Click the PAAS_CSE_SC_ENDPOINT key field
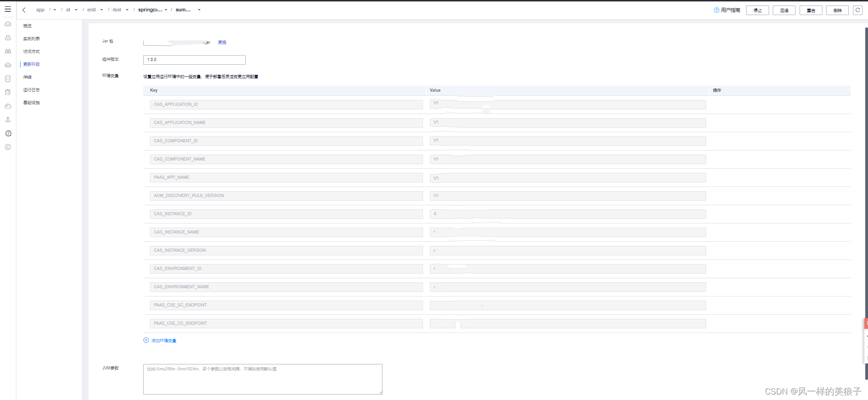868x400 pixels. coord(286,305)
